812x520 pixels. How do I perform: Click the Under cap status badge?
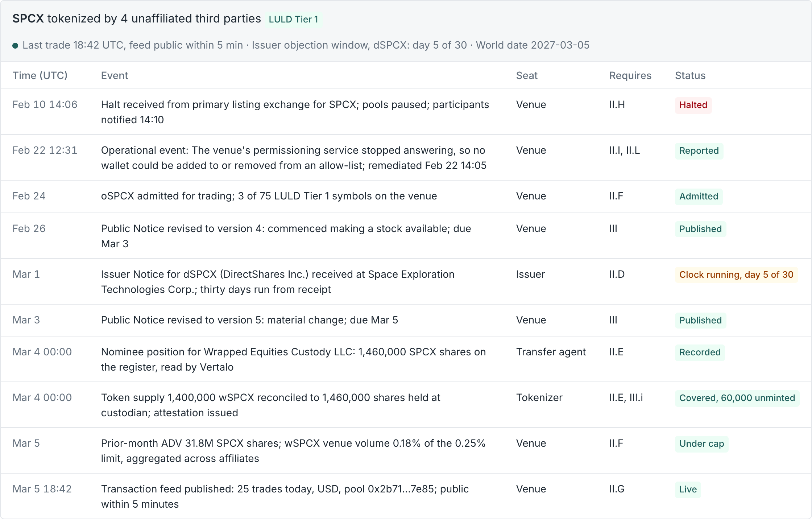701,444
